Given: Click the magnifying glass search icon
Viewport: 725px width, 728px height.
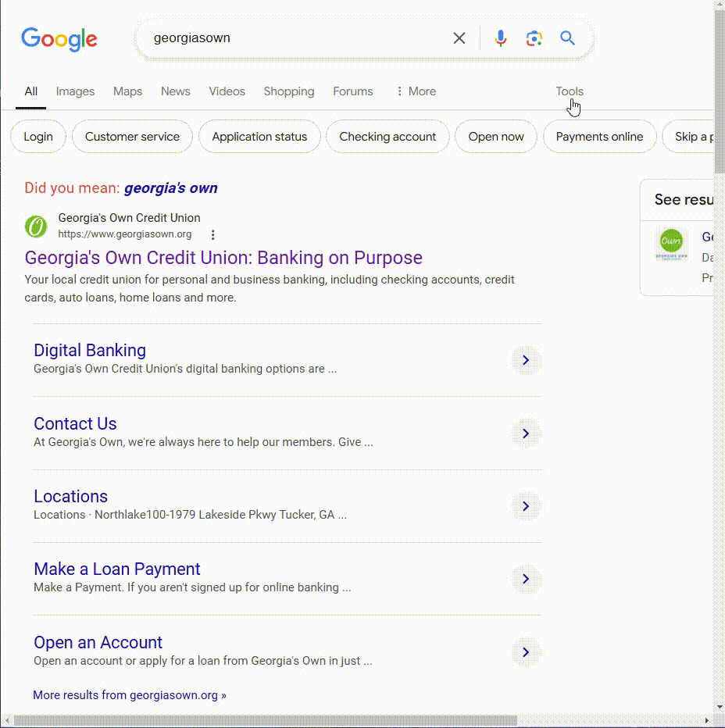Looking at the screenshot, I should point(568,38).
